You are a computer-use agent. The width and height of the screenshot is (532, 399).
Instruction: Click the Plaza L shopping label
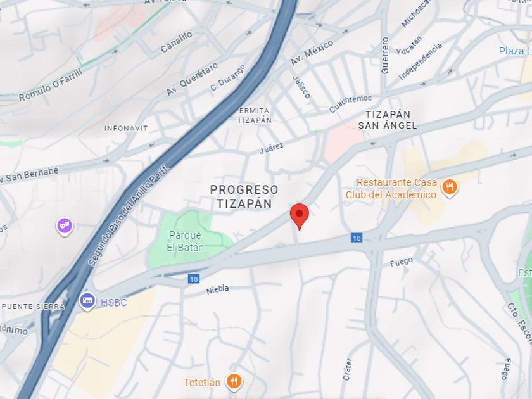[x=515, y=51]
